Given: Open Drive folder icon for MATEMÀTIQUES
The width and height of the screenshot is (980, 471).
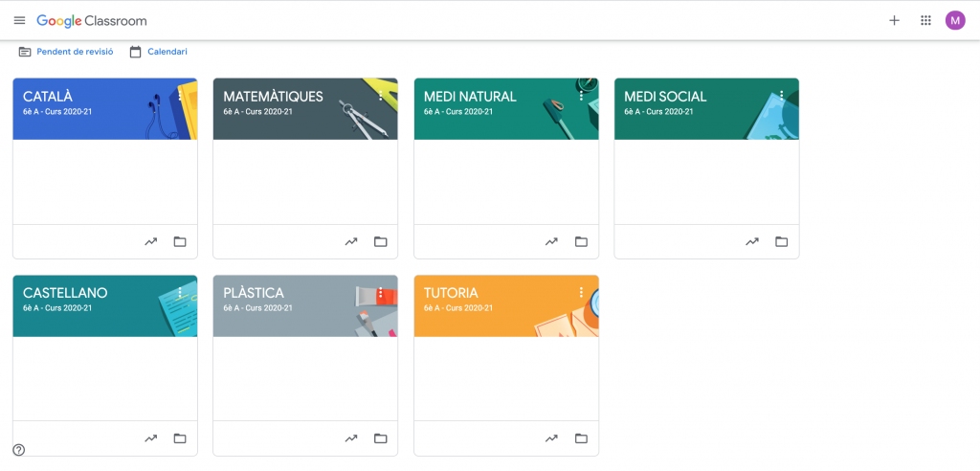Looking at the screenshot, I should 380,241.
